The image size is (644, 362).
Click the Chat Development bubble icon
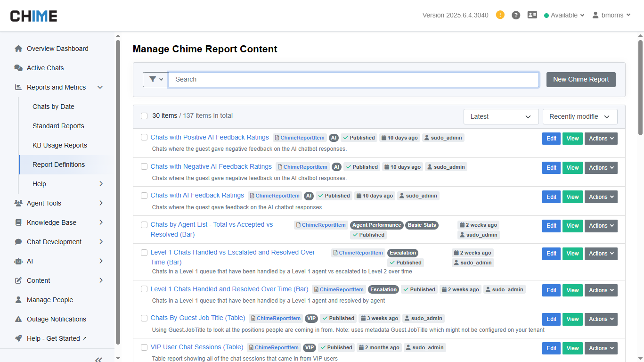tap(18, 242)
